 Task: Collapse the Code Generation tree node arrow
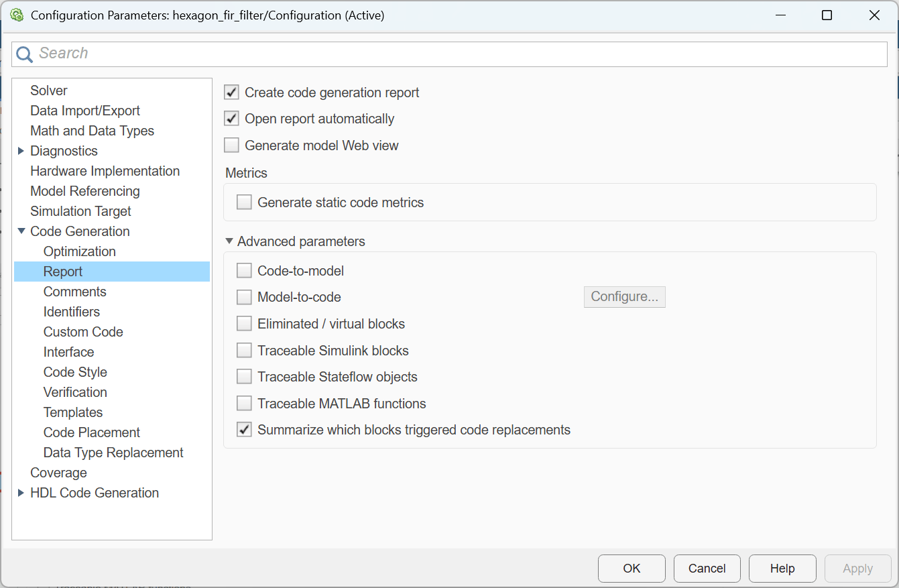(21, 231)
